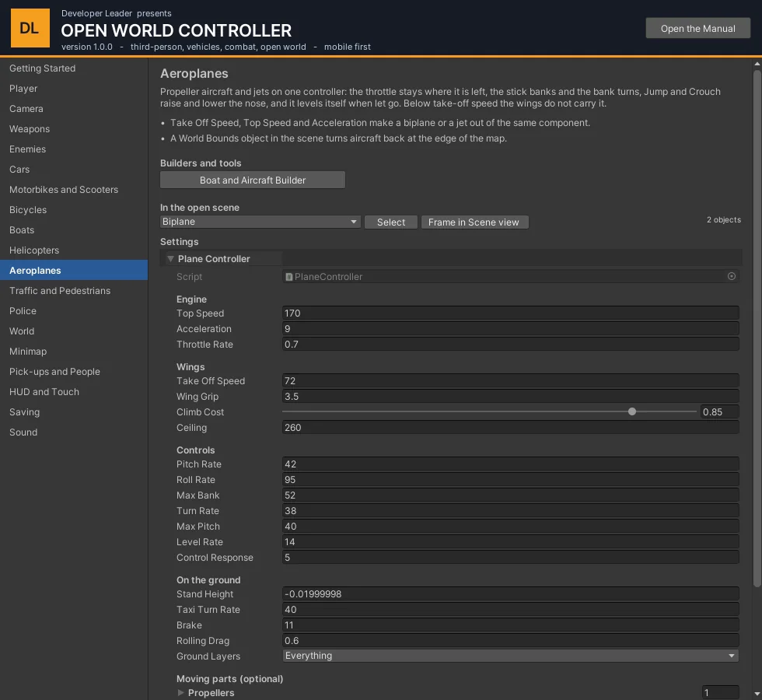Click the '2 objects' count text
The width and height of the screenshot is (762, 700).
tap(724, 219)
